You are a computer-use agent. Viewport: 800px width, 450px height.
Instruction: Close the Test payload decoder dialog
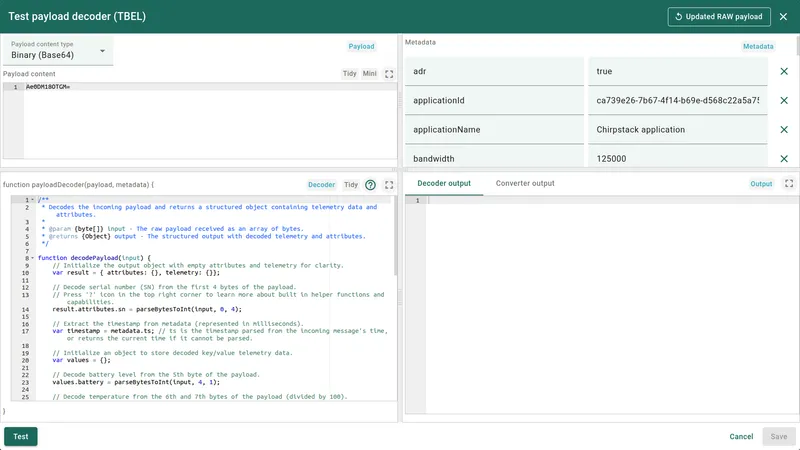click(783, 17)
